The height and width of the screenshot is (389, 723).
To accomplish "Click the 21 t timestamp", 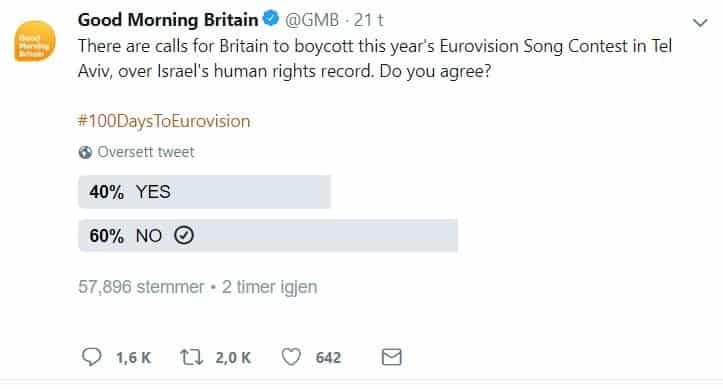I will pyautogui.click(x=368, y=20).
